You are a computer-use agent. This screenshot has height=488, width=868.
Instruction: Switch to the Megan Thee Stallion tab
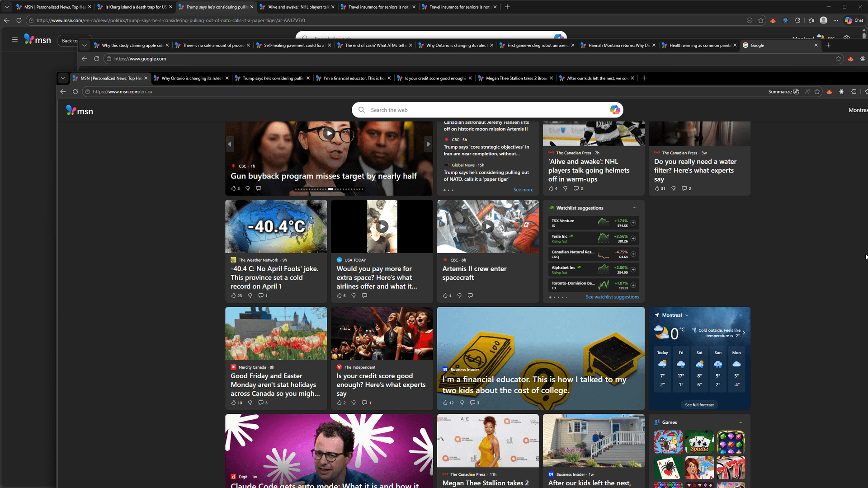tap(515, 78)
